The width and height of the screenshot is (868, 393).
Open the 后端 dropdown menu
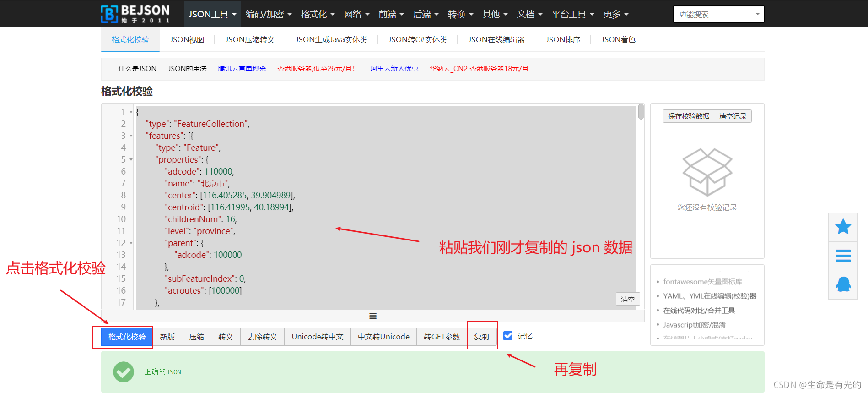pos(426,14)
